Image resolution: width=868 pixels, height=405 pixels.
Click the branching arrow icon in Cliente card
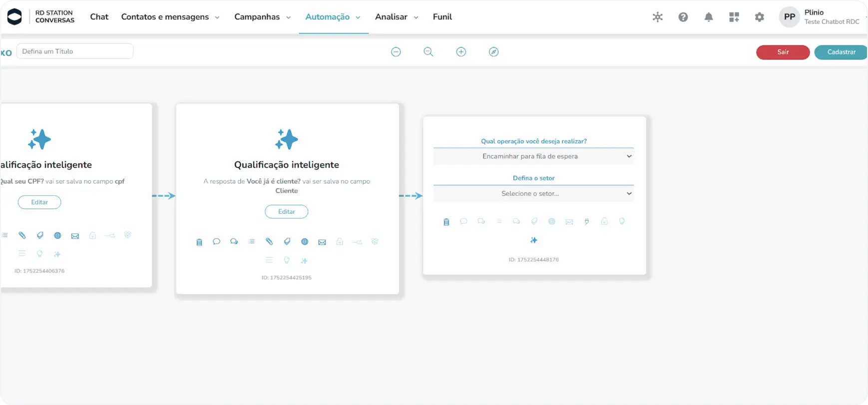tap(357, 242)
